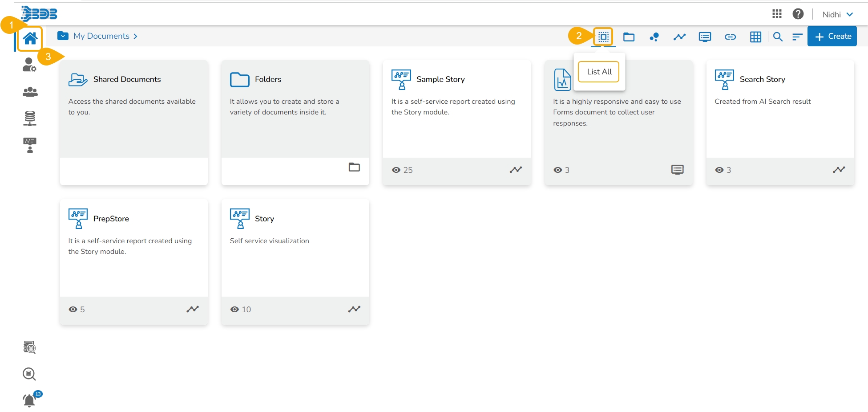
Task: Click the Create button
Action: (832, 37)
